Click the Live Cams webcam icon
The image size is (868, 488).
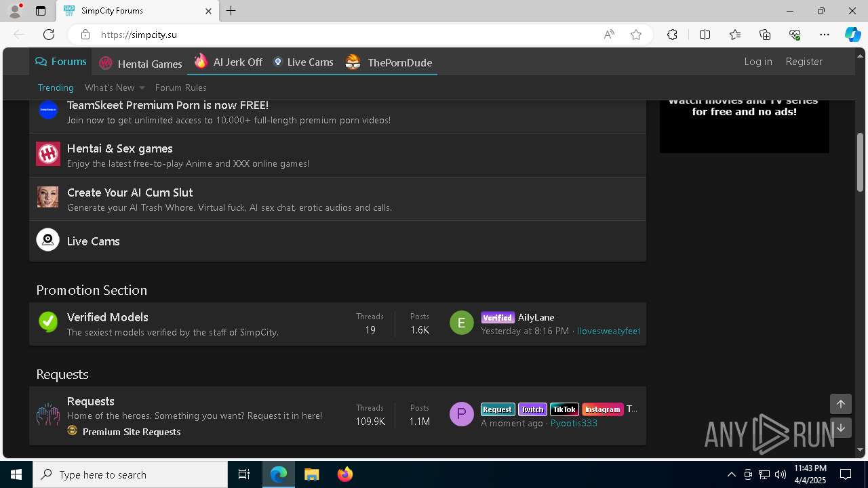[x=47, y=240]
